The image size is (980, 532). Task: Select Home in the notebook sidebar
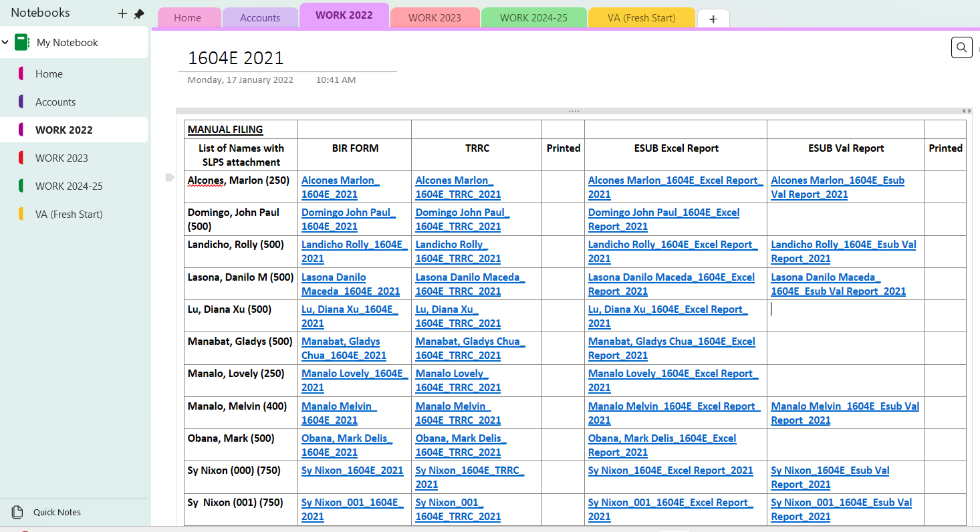(74, 74)
